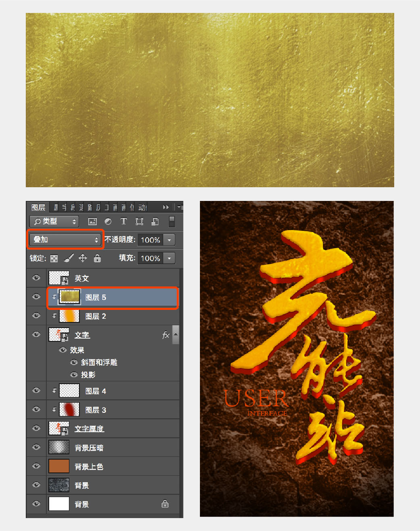The width and height of the screenshot is (420, 531).
Task: Hide the 背景上色 layer
Action: pos(36,466)
